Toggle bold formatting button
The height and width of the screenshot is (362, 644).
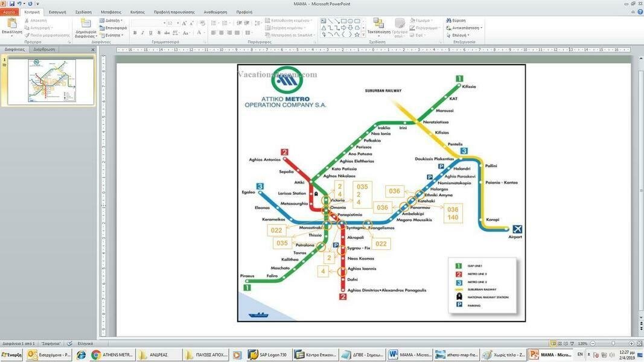coord(135,33)
